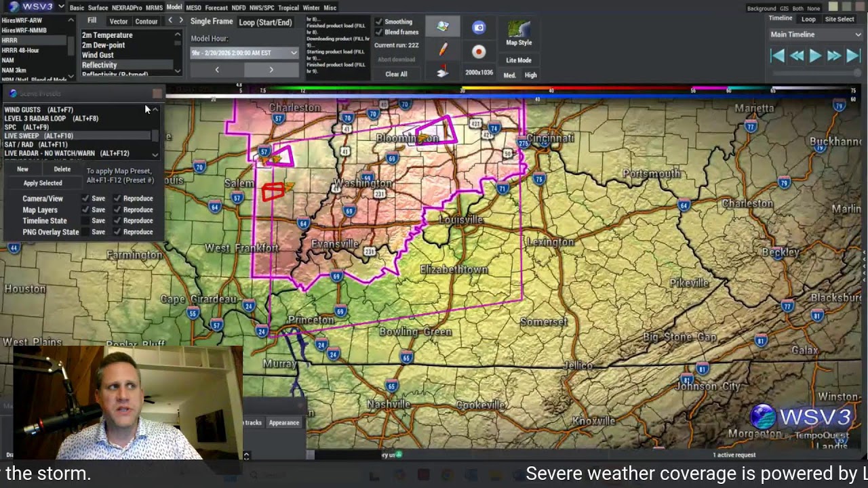868x488 pixels.
Task: Click Appearance tab at bottom
Action: [283, 422]
